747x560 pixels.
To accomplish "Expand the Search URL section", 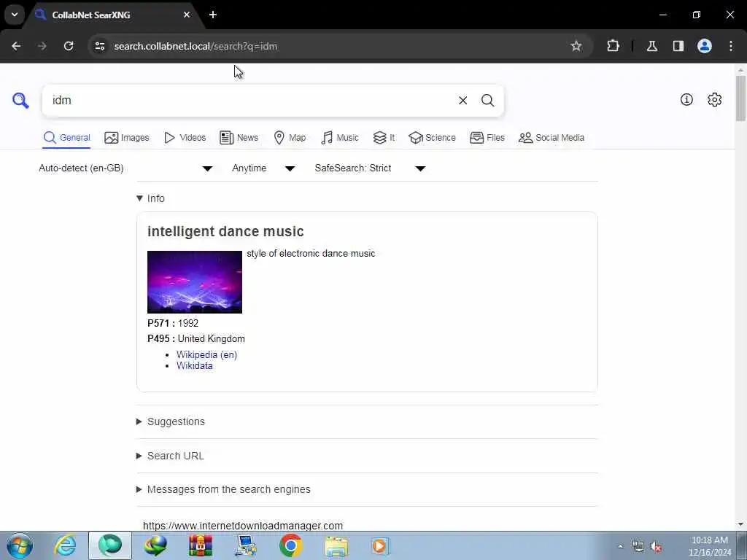I will pos(170,456).
